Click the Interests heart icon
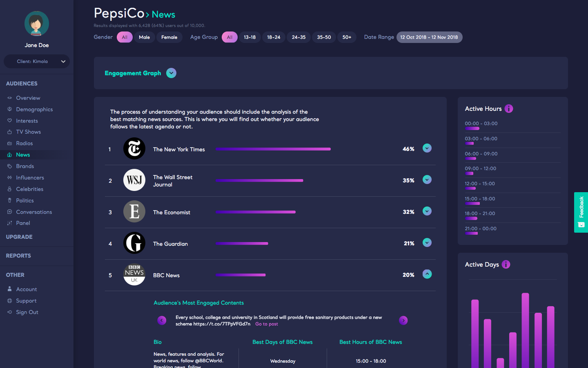 (x=9, y=121)
